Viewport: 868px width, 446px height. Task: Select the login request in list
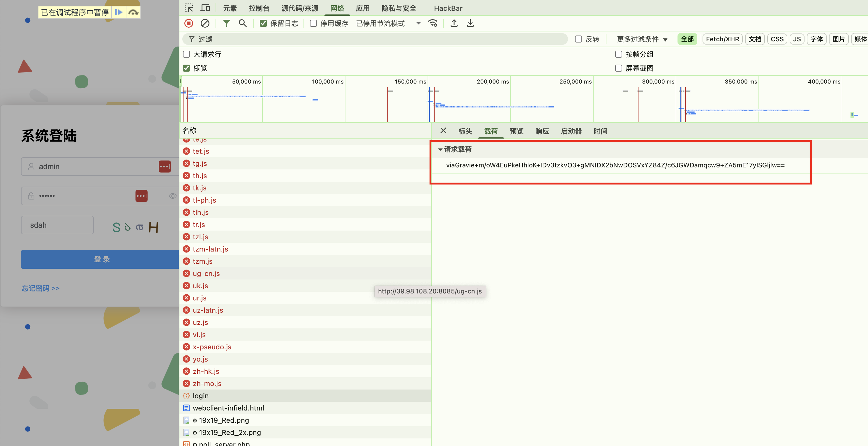click(200, 396)
